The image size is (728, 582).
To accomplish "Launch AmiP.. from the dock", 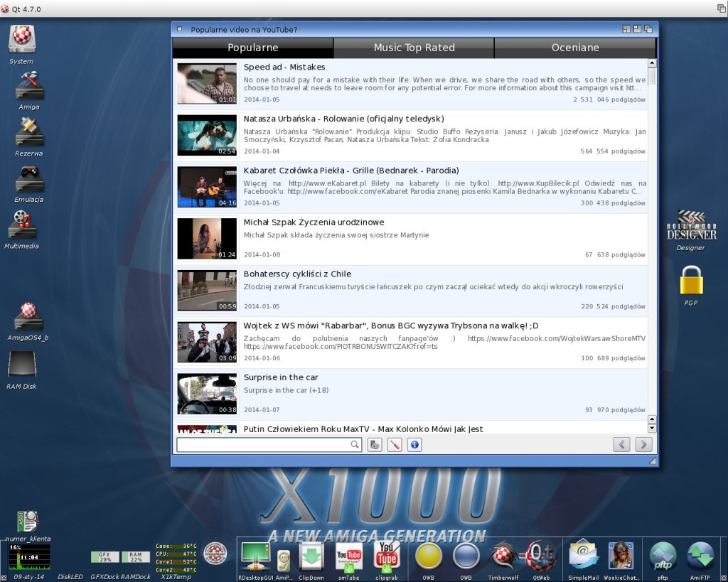I will coord(284,561).
